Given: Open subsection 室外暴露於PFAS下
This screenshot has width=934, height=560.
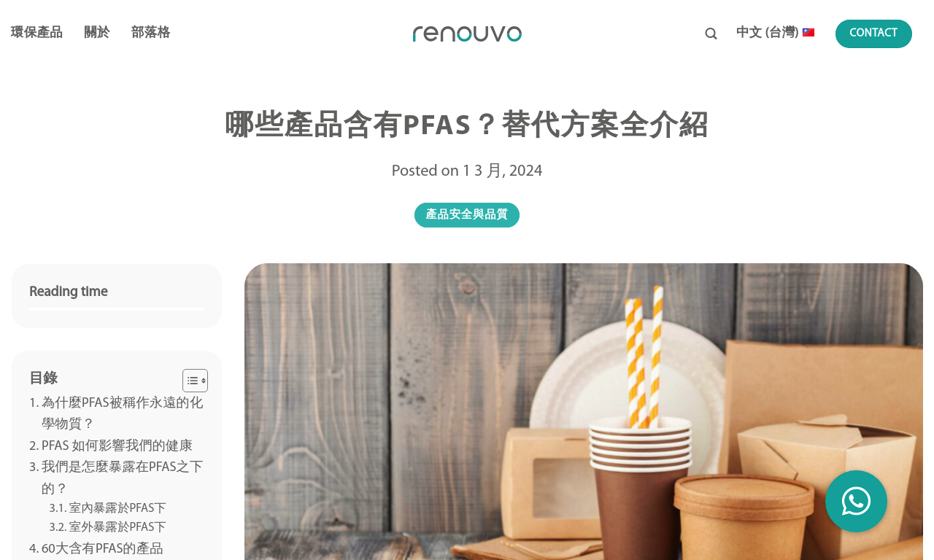Looking at the screenshot, I should pyautogui.click(x=108, y=527).
